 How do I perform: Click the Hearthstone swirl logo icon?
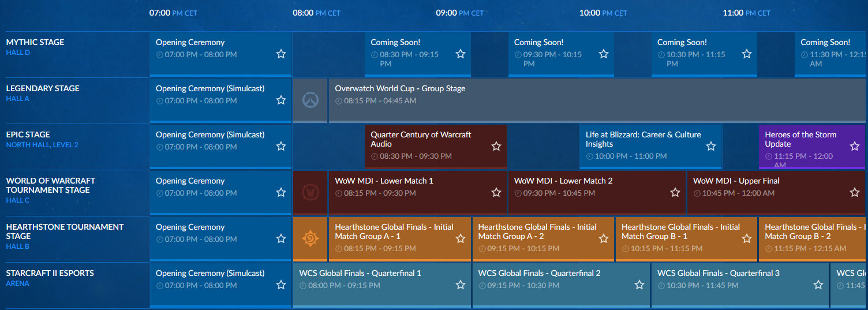click(310, 238)
